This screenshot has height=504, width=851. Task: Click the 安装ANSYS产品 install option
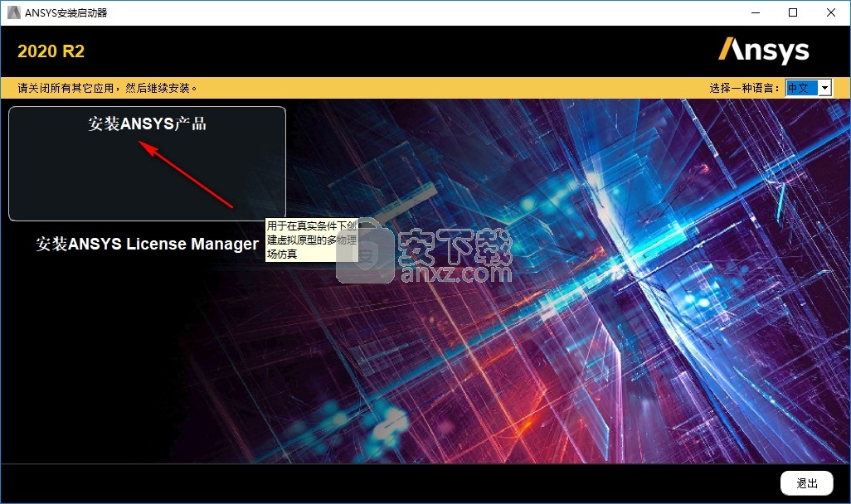pos(147,163)
